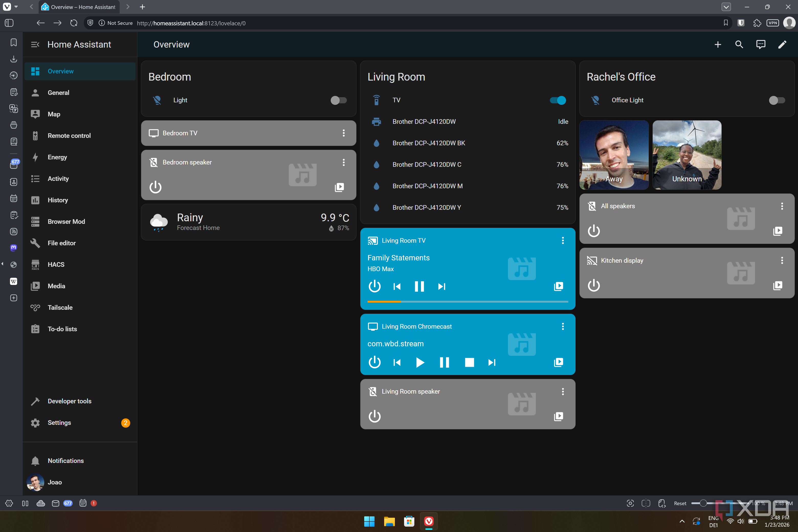Pause playback on Living Room TV

[419, 286]
